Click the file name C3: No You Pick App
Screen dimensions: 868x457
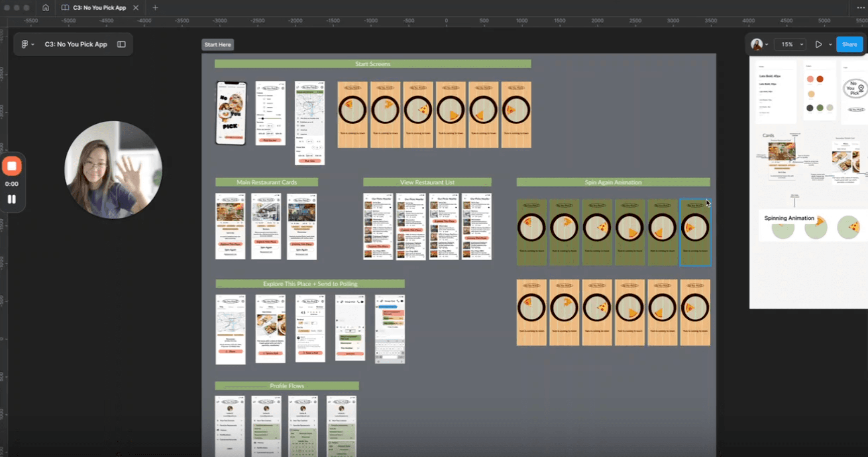point(76,44)
